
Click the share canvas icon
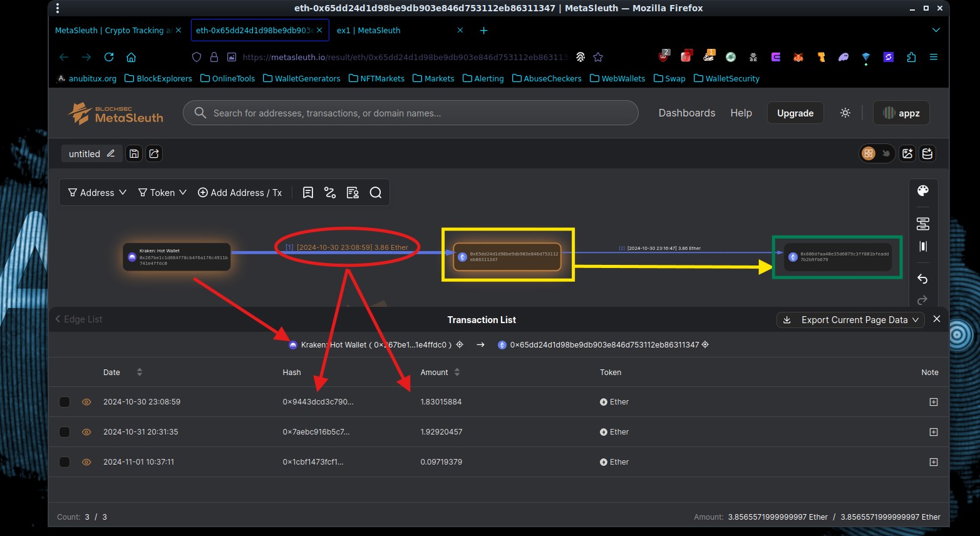(154, 153)
